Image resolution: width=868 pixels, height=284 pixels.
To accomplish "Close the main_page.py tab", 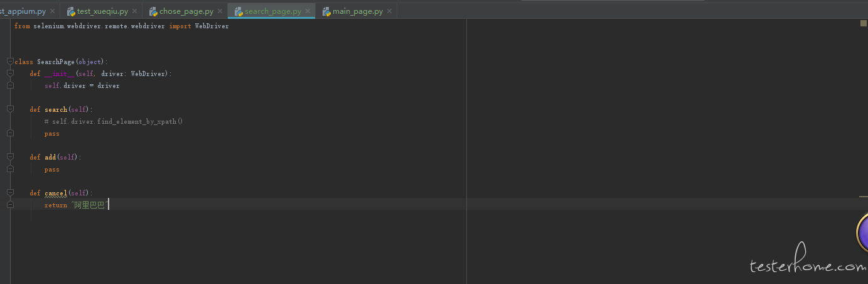I will 390,11.
